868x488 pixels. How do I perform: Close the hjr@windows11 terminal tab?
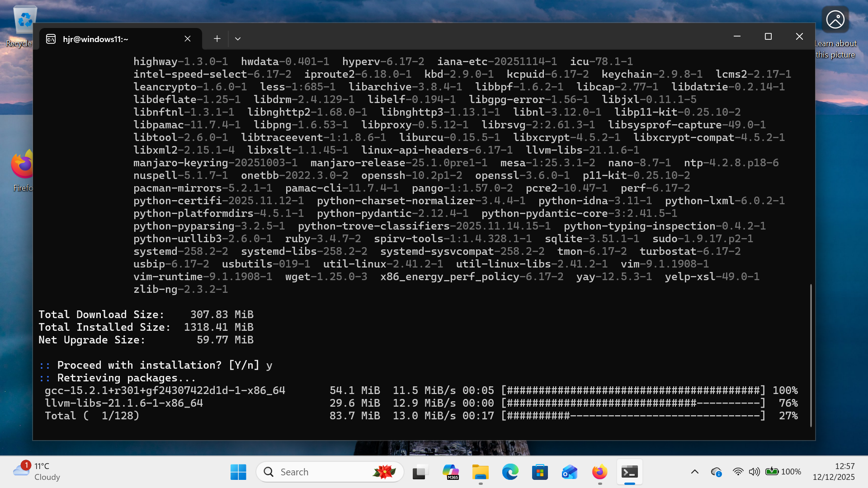[188, 39]
